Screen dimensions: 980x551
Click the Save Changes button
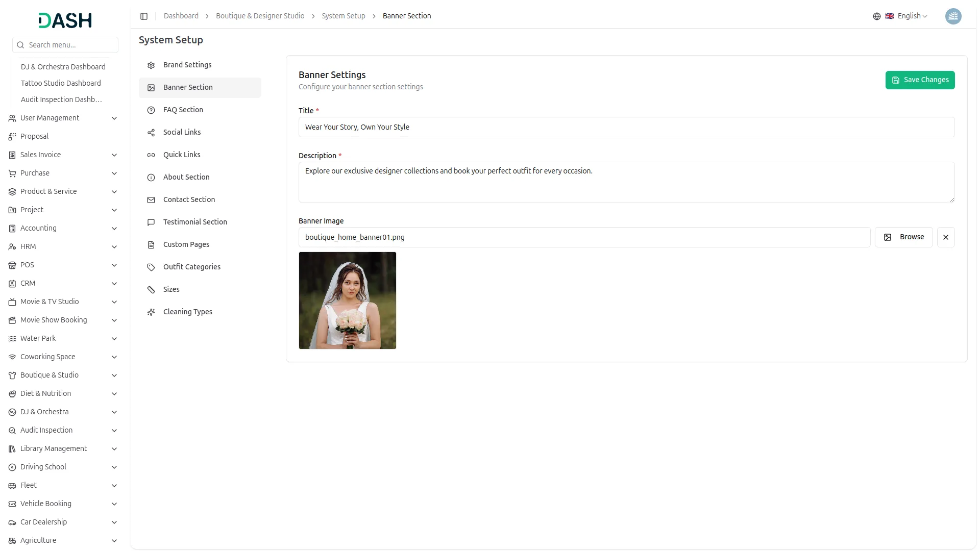click(920, 80)
